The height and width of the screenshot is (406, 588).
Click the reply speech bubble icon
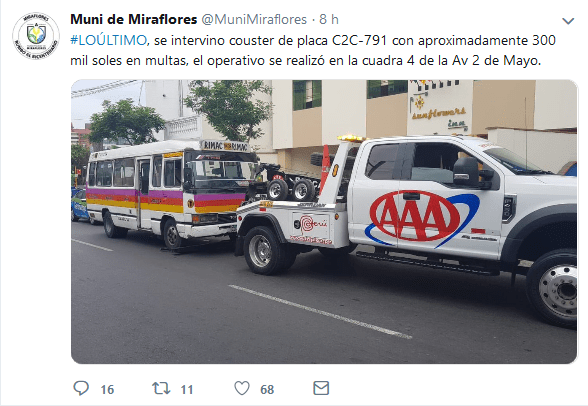pyautogui.click(x=81, y=388)
